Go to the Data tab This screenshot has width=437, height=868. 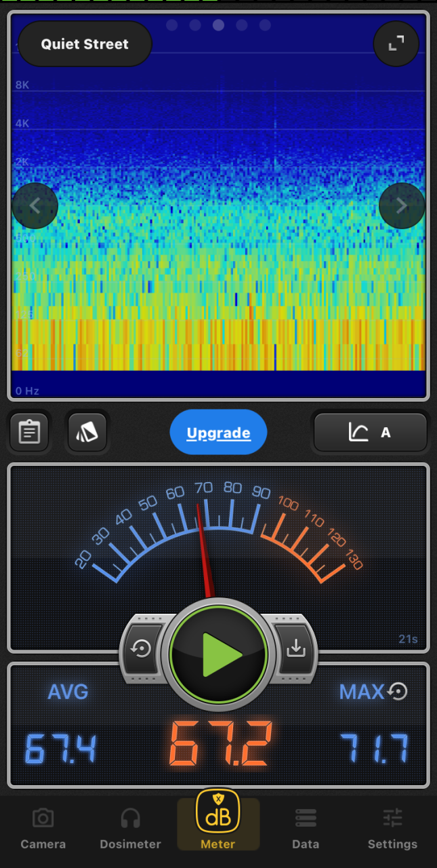306,829
